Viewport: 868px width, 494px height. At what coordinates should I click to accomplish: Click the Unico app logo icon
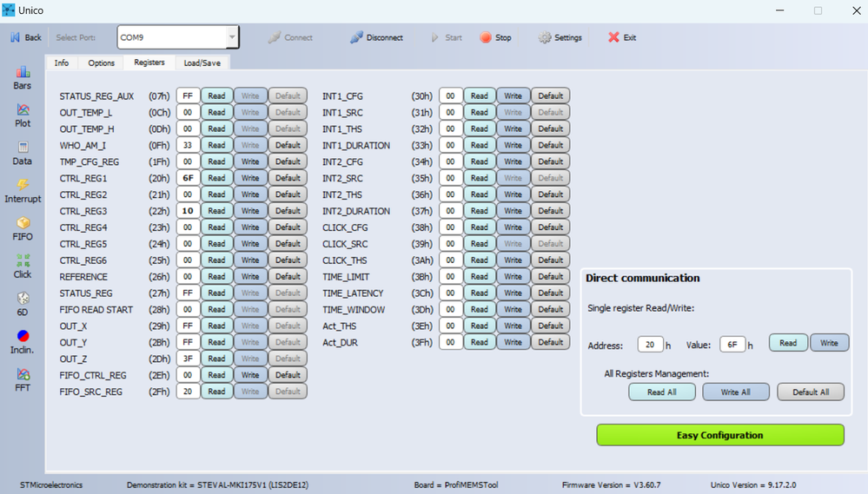pyautogui.click(x=9, y=10)
